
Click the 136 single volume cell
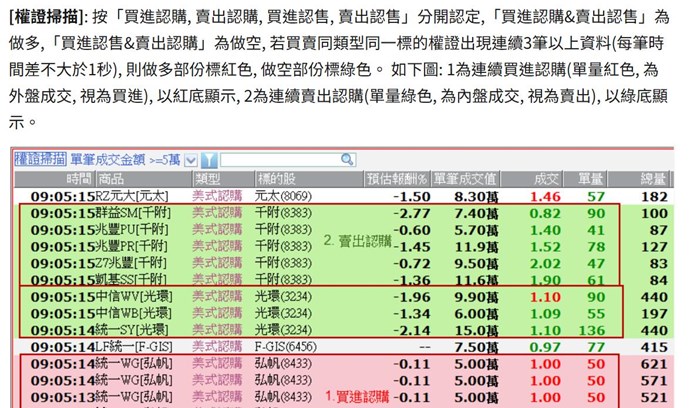592,331
